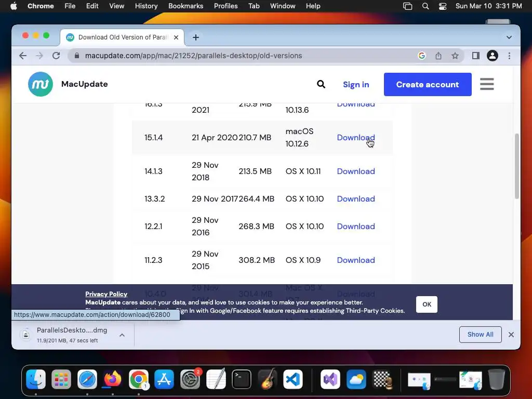Open App Store from the dock
The height and width of the screenshot is (399, 532).
(164, 379)
